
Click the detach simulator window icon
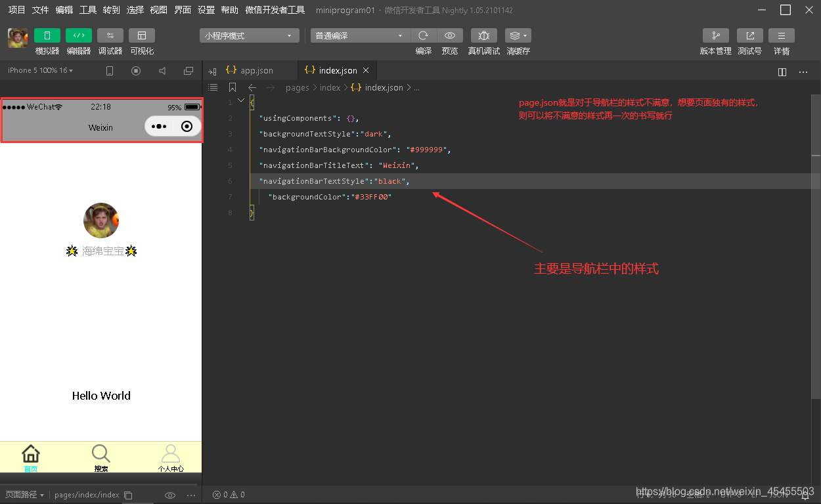click(189, 71)
